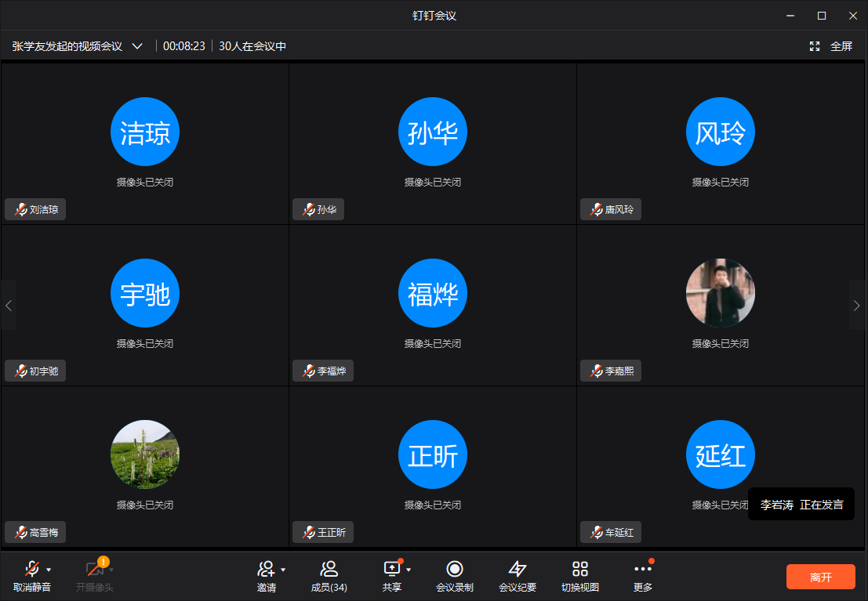Go to previous page of participants
This screenshot has width=868, height=601.
(9, 306)
